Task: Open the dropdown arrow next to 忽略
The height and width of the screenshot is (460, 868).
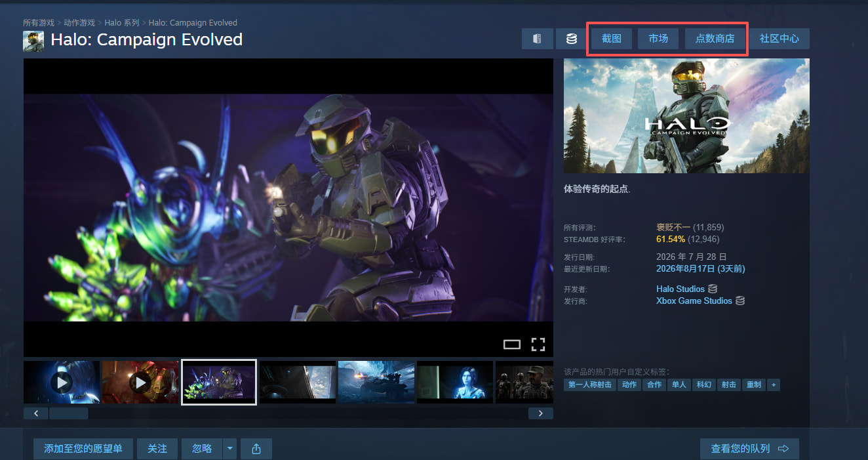Action: [229, 449]
